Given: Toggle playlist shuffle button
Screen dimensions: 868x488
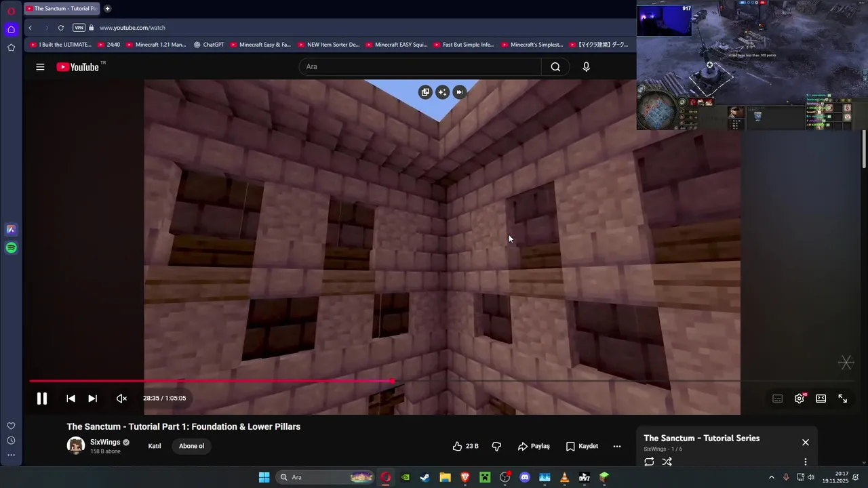Looking at the screenshot, I should tap(667, 462).
